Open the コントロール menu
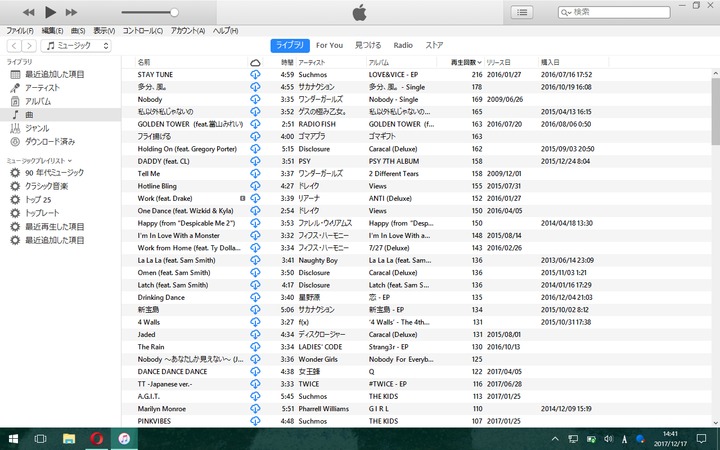 tap(143, 31)
